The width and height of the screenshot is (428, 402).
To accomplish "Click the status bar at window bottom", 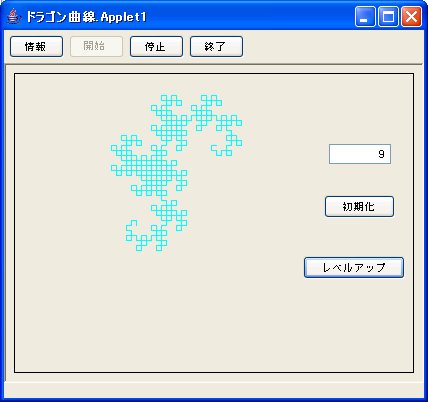I will (x=214, y=389).
